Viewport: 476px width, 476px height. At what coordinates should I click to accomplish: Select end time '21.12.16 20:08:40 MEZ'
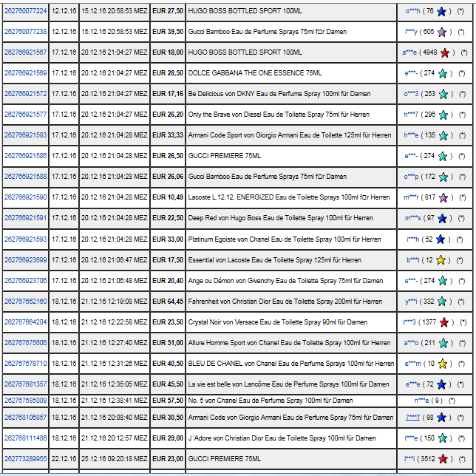(x=114, y=418)
